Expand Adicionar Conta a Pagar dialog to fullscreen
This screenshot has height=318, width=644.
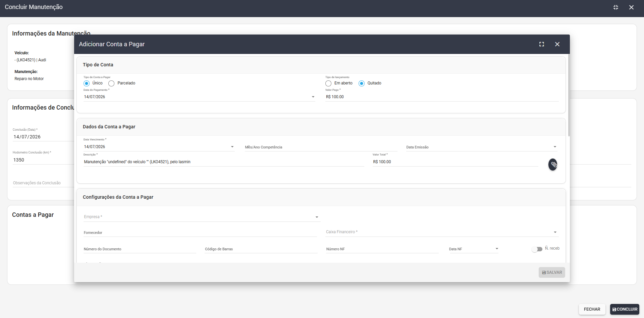(x=541, y=44)
